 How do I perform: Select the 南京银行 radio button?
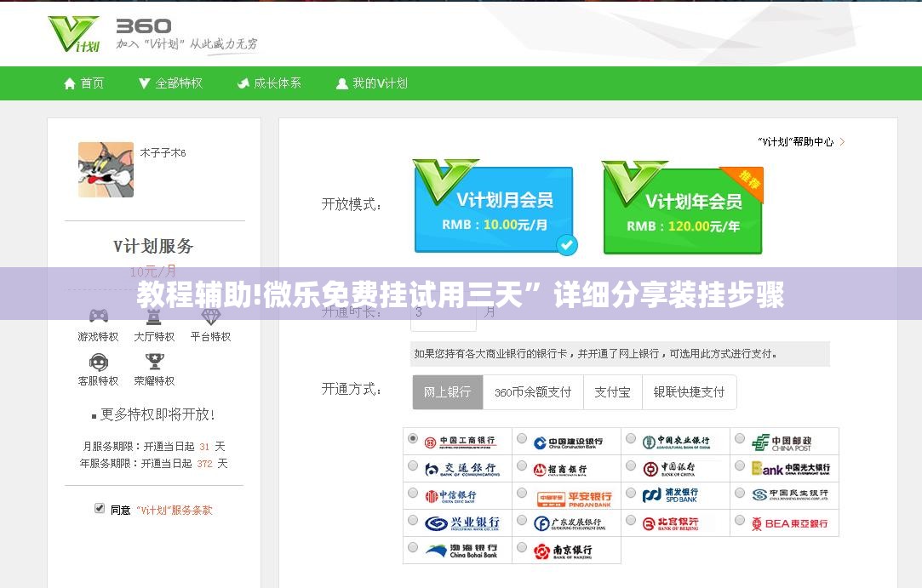point(522,547)
